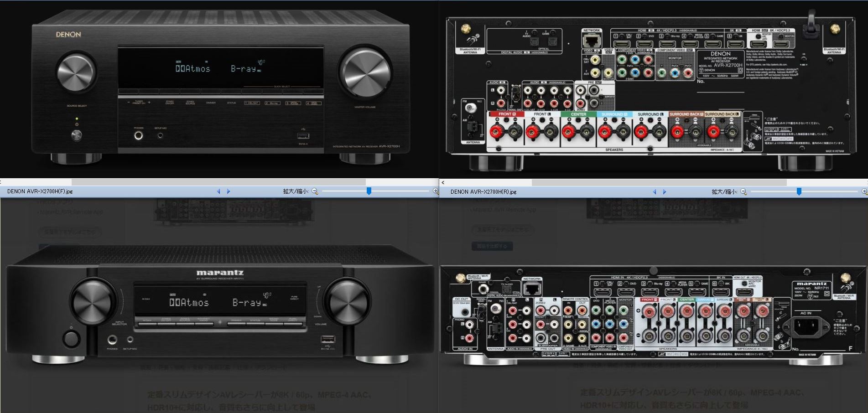The image size is (868, 413).
Task: Click the 拡大/縮小 label in AVR-X2700H(F).jpg pane
Action: pos(296,191)
